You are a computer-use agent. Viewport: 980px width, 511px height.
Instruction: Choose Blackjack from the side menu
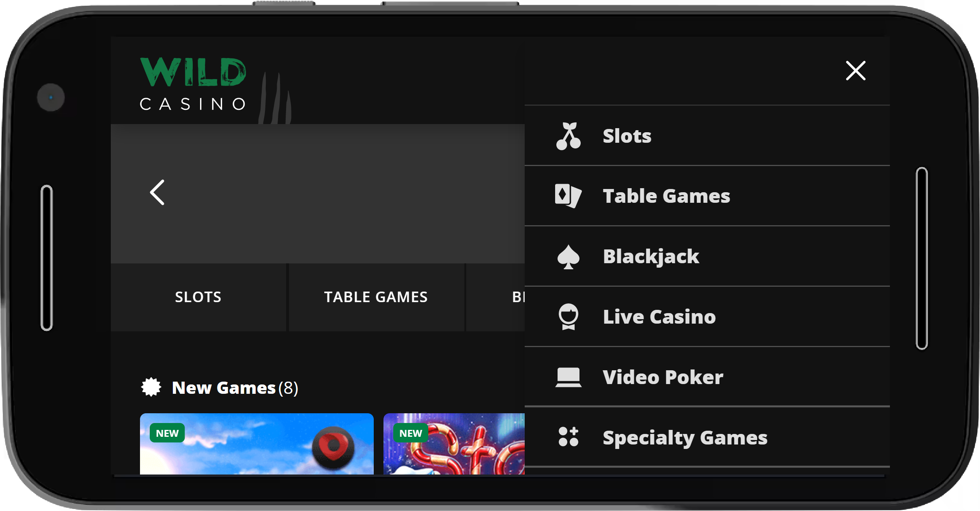pyautogui.click(x=707, y=256)
